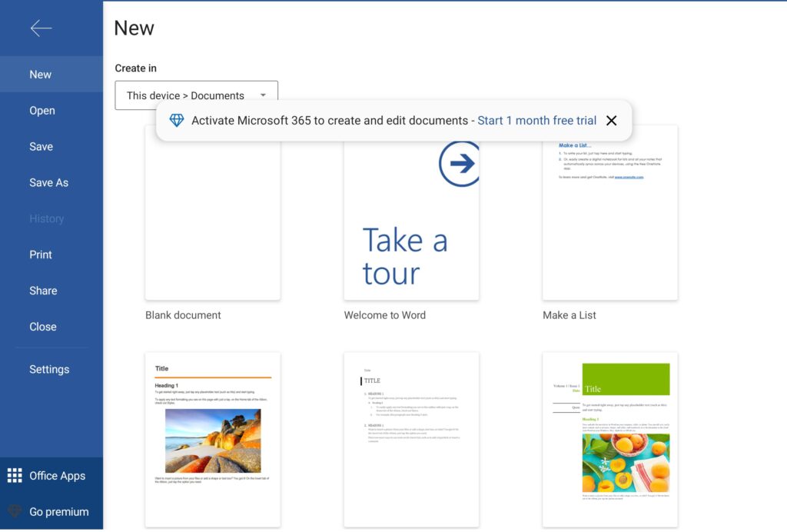
Task: Click the dropdown arrow beside Documents
Action: coord(263,95)
